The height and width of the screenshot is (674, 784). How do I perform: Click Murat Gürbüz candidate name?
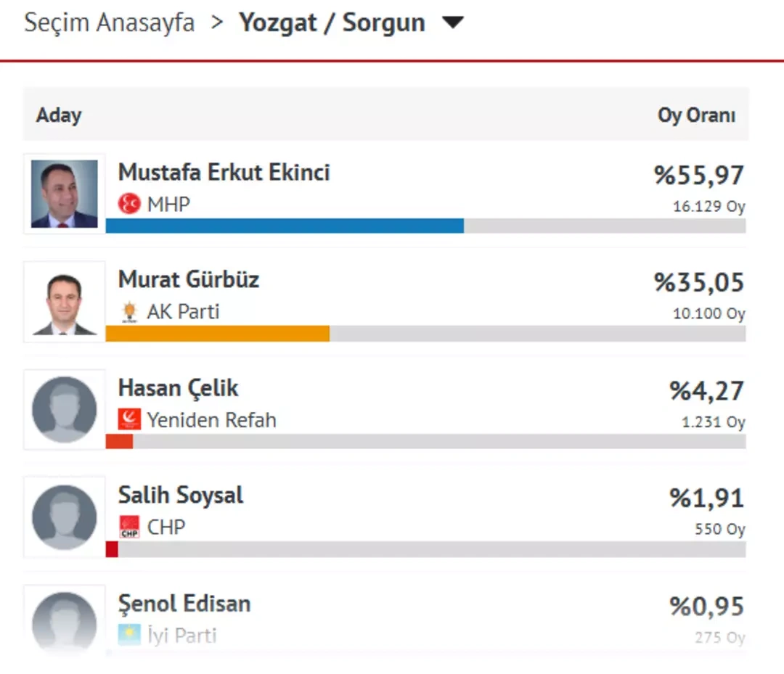coord(189,280)
